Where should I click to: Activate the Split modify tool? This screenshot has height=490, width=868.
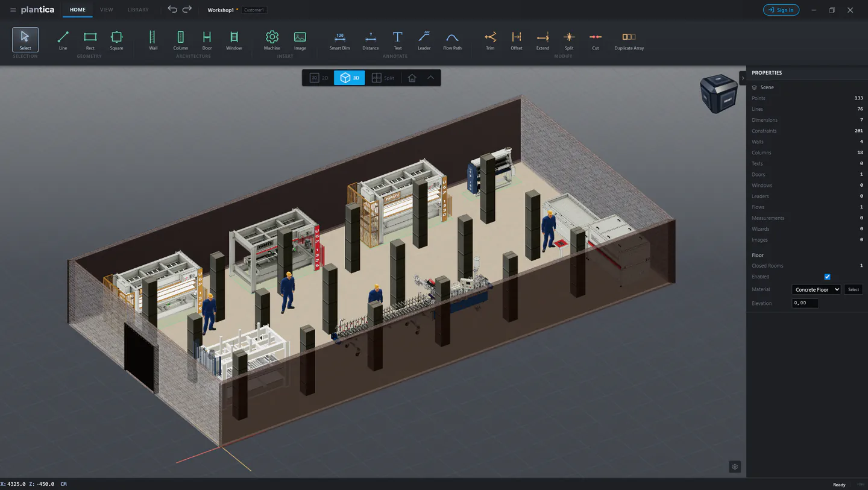point(569,40)
